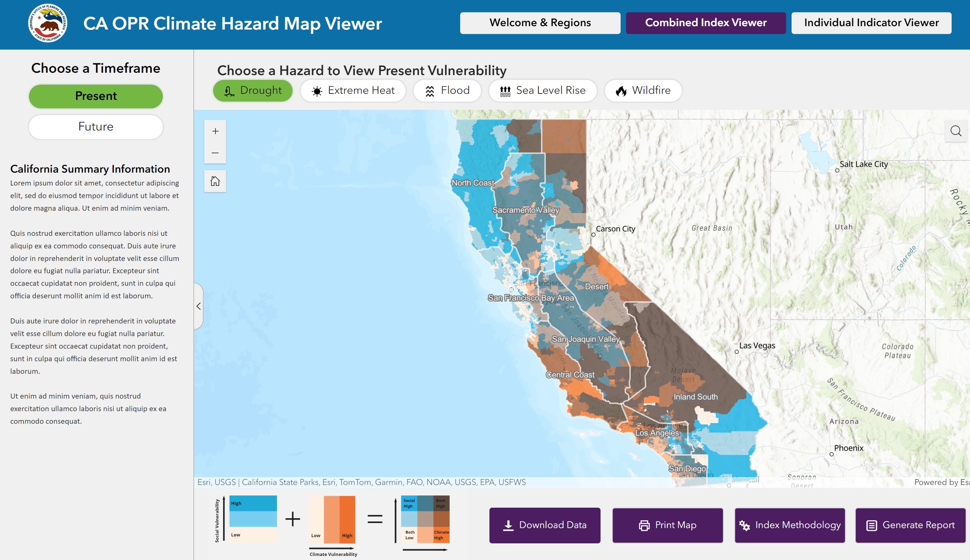Open the map search magnifier
Image resolution: width=970 pixels, height=560 pixels.
click(x=955, y=131)
